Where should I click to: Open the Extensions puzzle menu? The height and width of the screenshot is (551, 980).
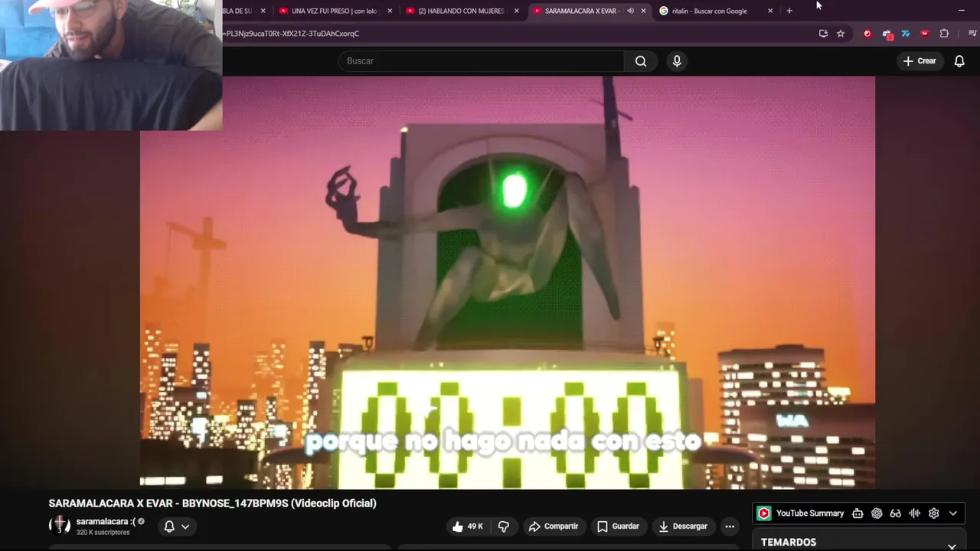(x=944, y=34)
